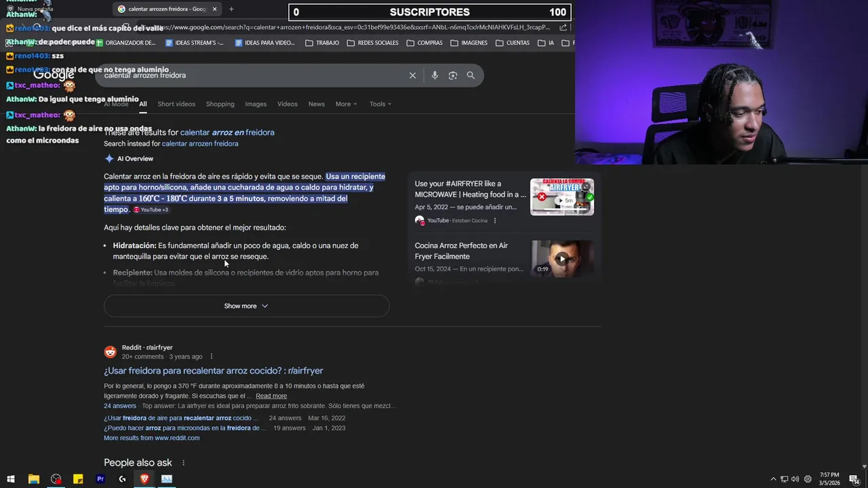
Task: Open the REDES SOCIALES bookmarks folder
Action: (x=372, y=43)
